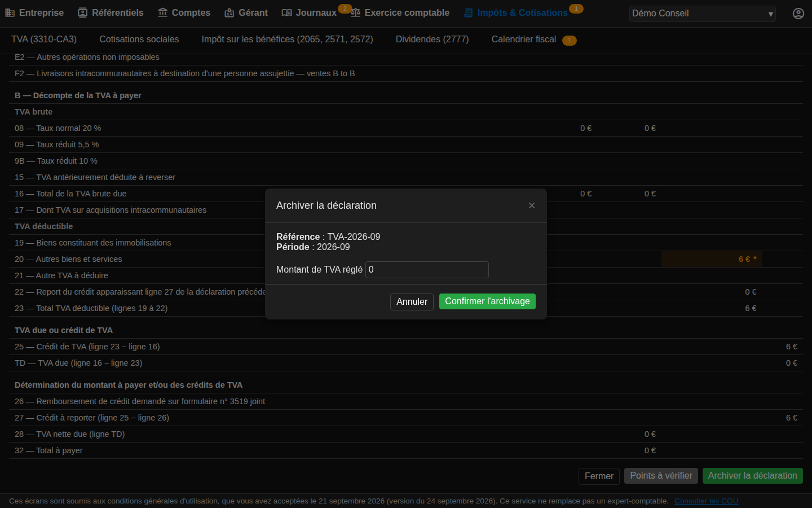The height and width of the screenshot is (508, 812).
Task: Close the Archiver la déclaration dialog
Action: [531, 205]
